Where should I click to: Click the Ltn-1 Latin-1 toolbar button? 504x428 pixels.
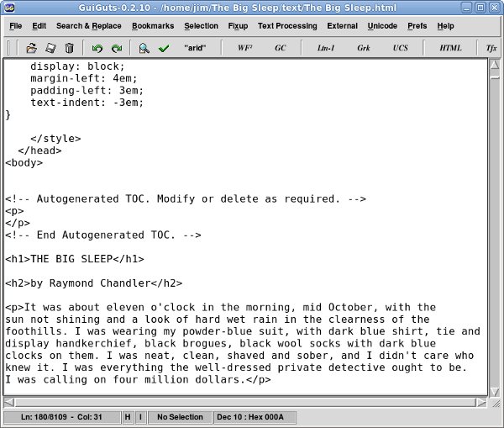[326, 48]
